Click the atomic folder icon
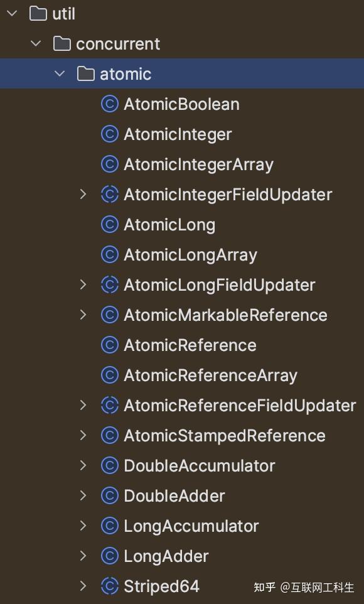The height and width of the screenshot is (604, 364). [85, 73]
